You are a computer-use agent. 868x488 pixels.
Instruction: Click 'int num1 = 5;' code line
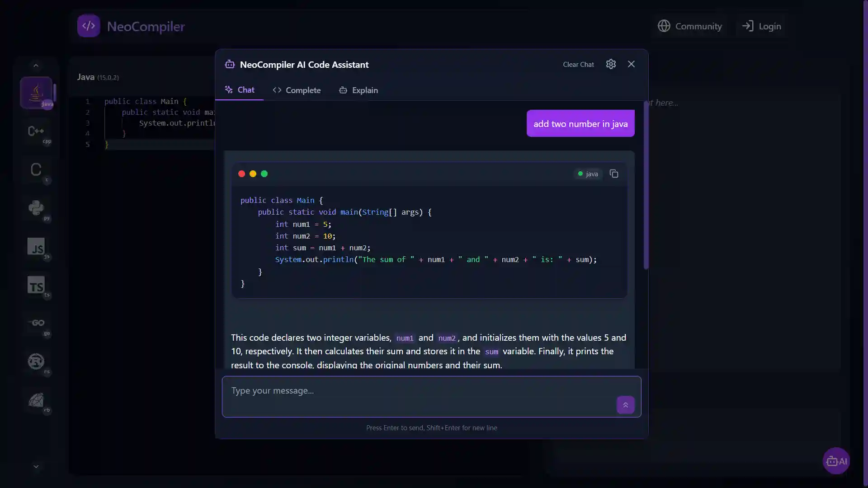point(303,224)
